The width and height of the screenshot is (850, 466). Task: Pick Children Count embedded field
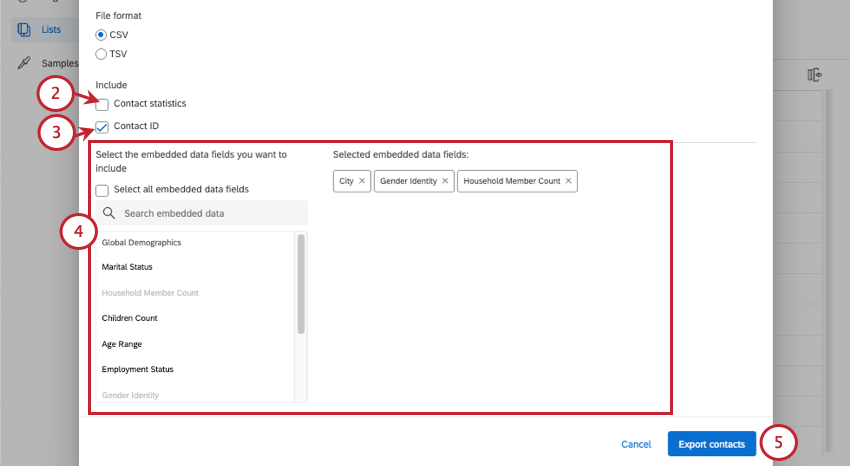pos(130,318)
